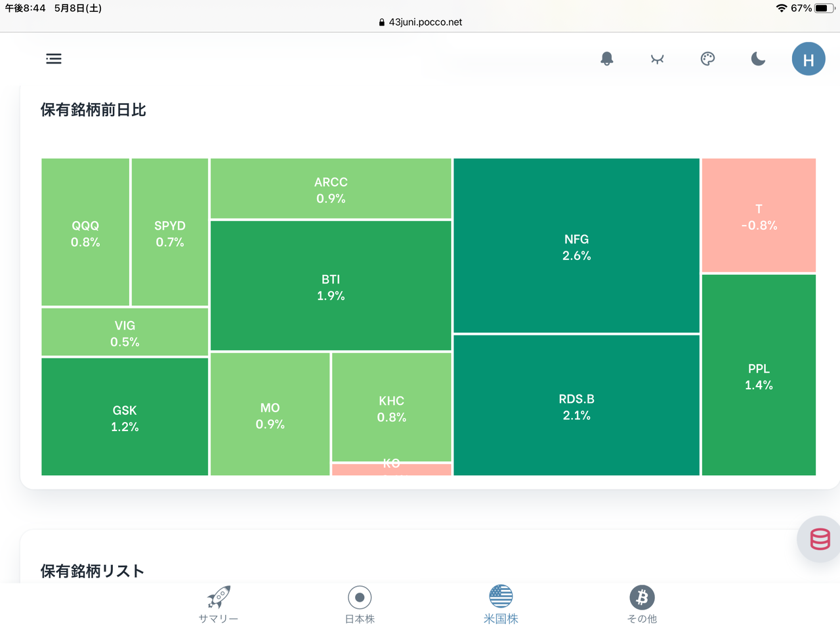
Task: Open the notifications bell
Action: point(607,59)
